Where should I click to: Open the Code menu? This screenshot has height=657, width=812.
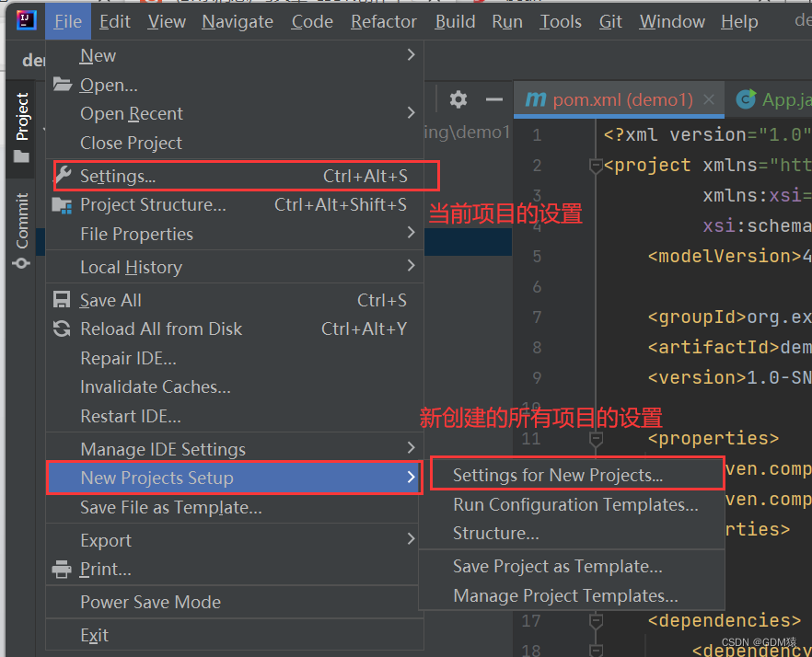pyautogui.click(x=312, y=22)
